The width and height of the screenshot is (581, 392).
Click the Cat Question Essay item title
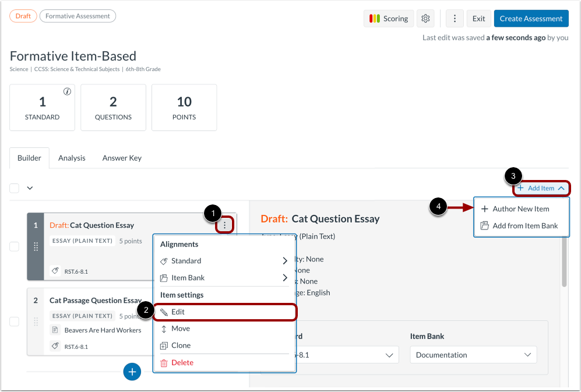pos(102,225)
